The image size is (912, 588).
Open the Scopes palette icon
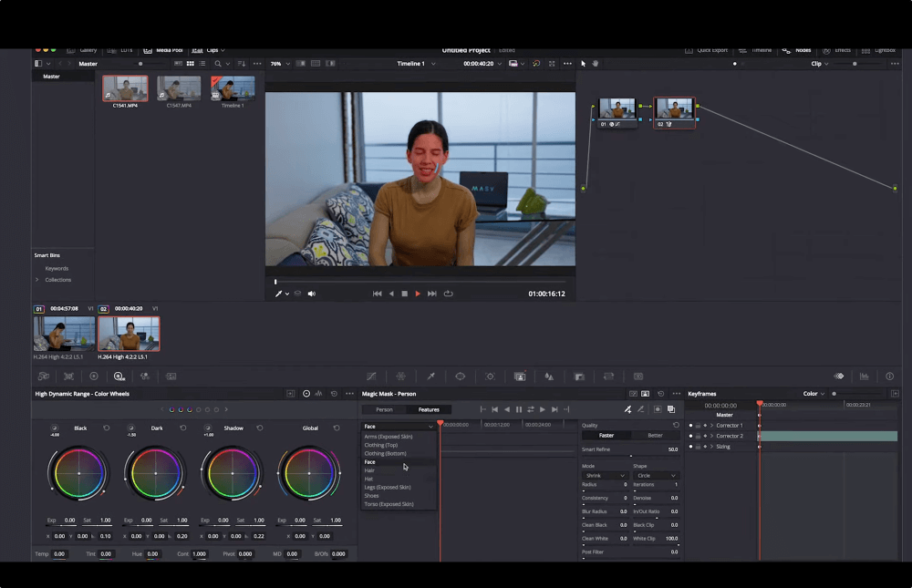pos(865,377)
